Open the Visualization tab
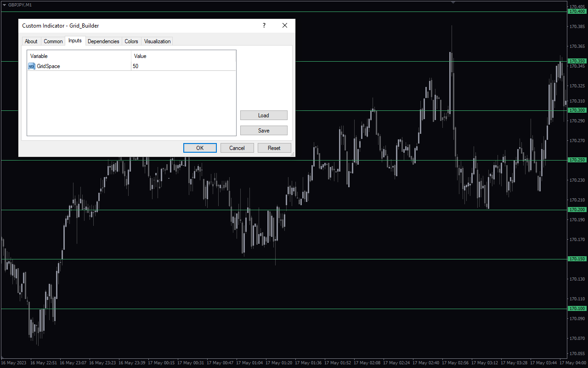The width and height of the screenshot is (588, 368). 157,41
